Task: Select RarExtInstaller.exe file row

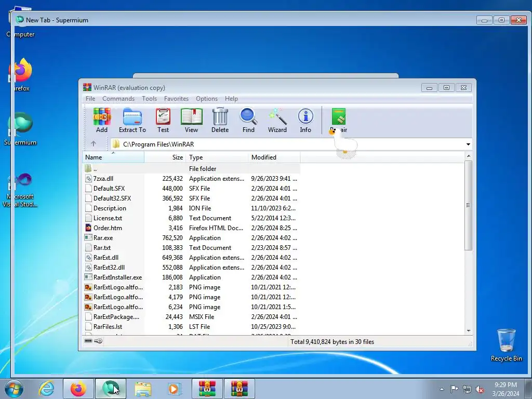Action: tap(191, 277)
